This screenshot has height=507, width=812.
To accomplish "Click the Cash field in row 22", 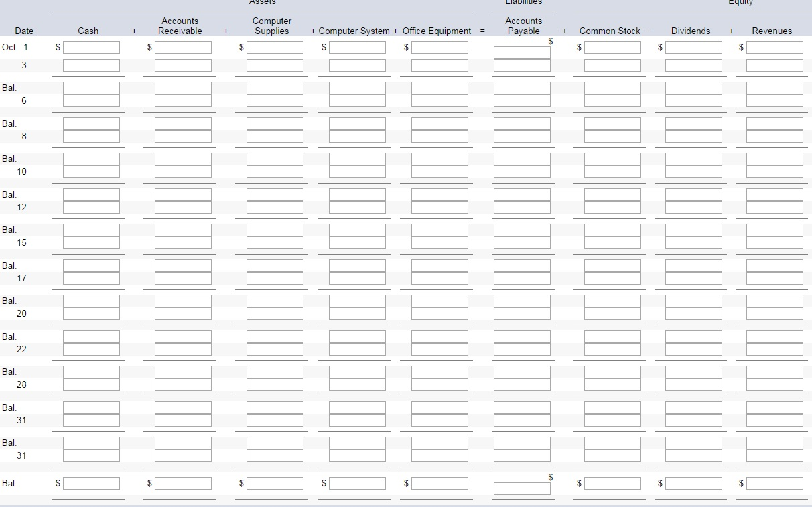I will (92, 349).
